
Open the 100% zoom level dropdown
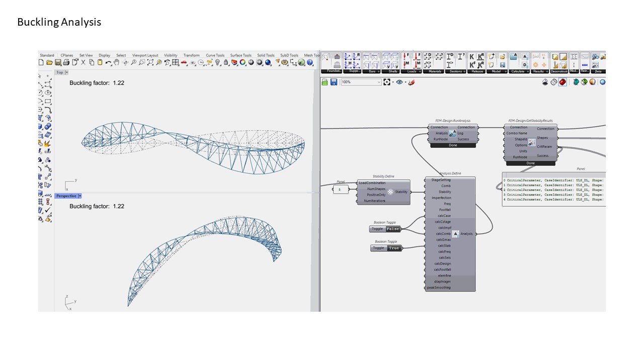click(378, 82)
